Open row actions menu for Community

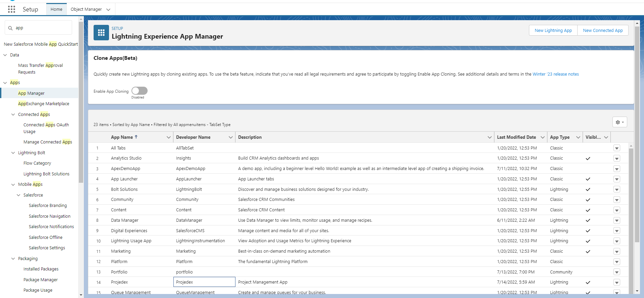(x=617, y=200)
